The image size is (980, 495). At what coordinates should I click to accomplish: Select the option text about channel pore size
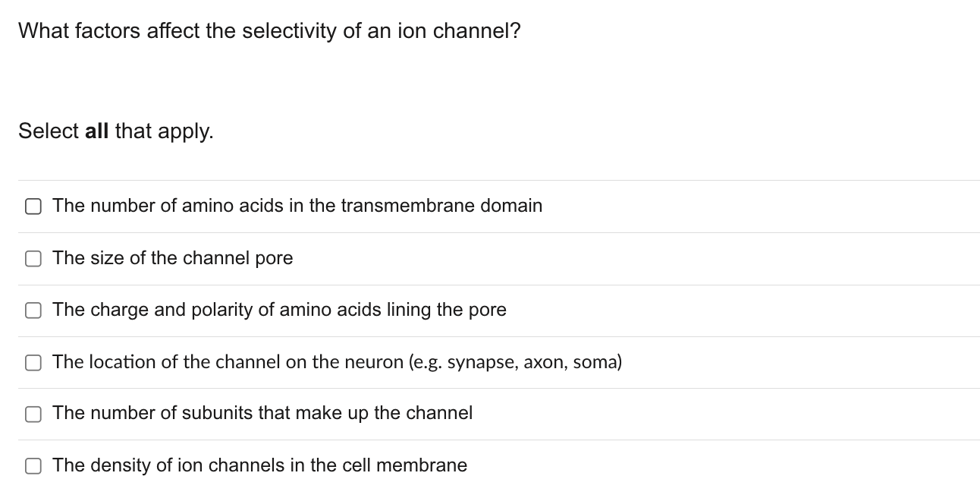[171, 258]
